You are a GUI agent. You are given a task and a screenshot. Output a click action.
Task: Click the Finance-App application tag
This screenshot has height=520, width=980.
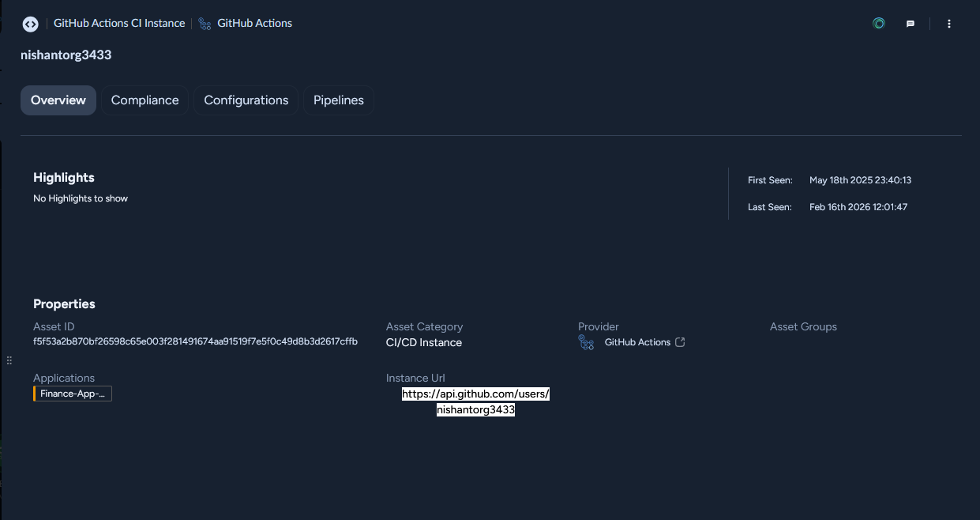coord(73,394)
